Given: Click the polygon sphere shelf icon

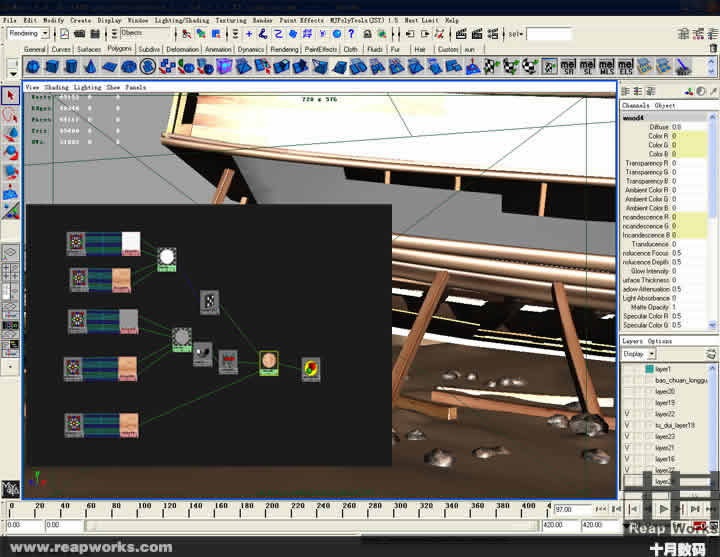Looking at the screenshot, I should click(32, 67).
